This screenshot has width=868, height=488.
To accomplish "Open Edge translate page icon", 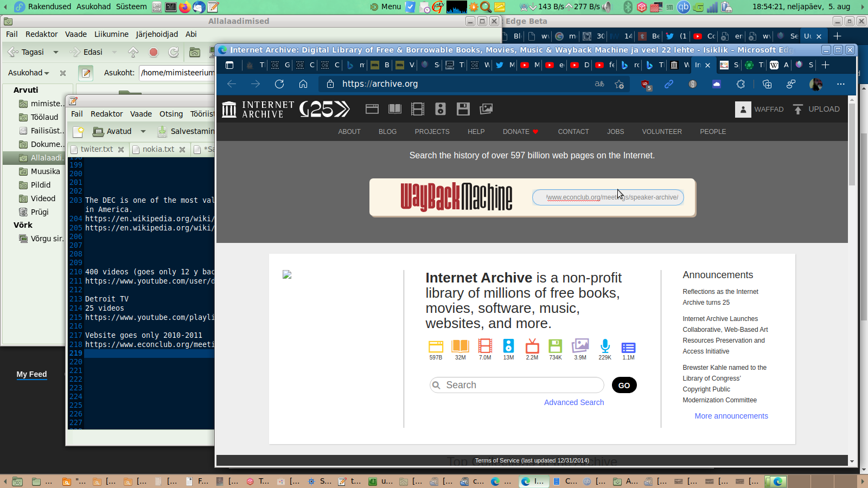I will (599, 84).
